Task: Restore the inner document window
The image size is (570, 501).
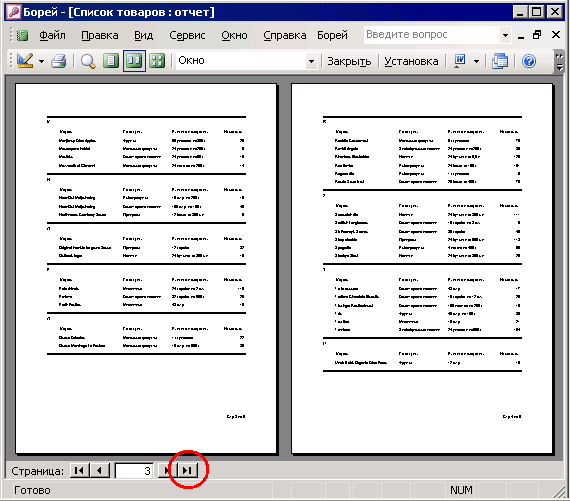Action: [537, 35]
